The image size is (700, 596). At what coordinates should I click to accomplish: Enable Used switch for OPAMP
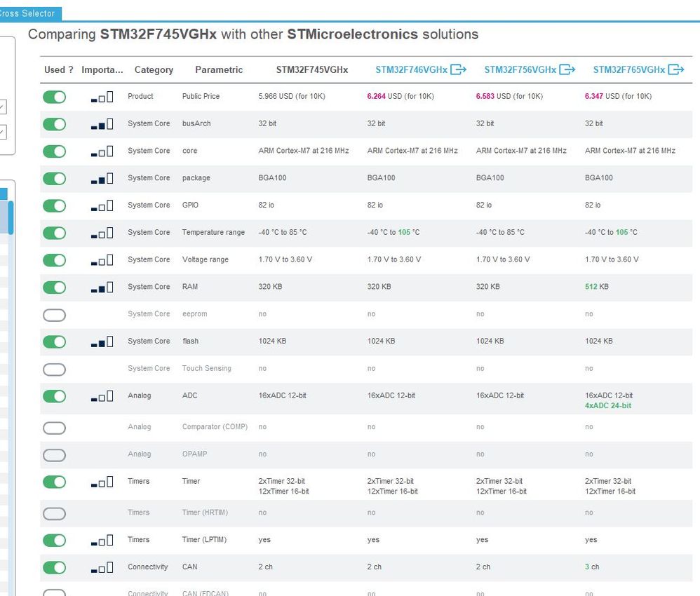point(55,455)
